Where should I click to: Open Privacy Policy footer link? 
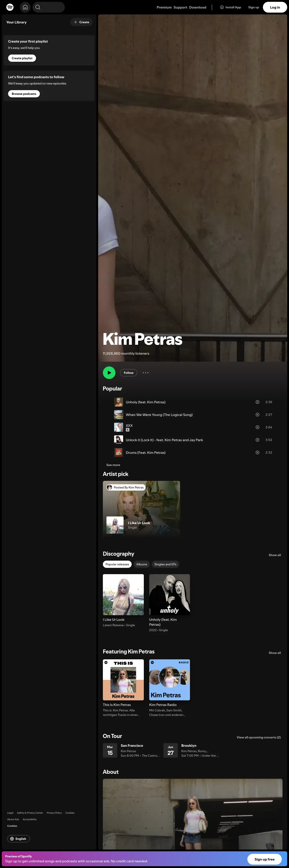click(x=54, y=813)
